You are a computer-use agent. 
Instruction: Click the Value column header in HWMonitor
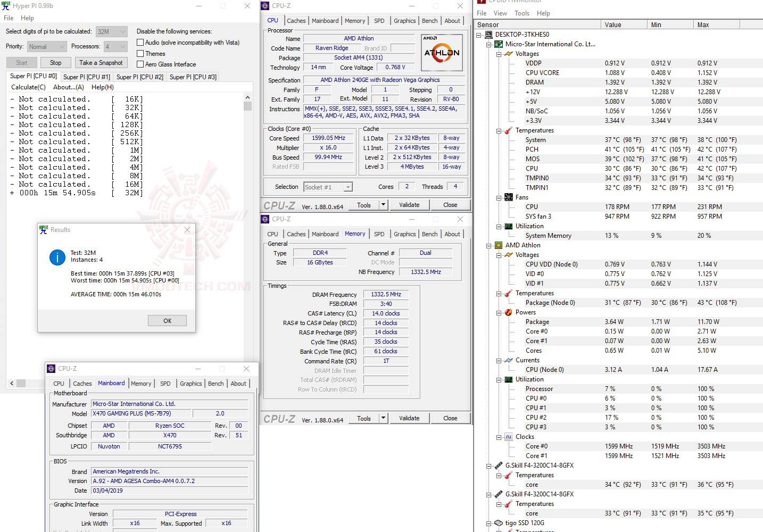625,24
